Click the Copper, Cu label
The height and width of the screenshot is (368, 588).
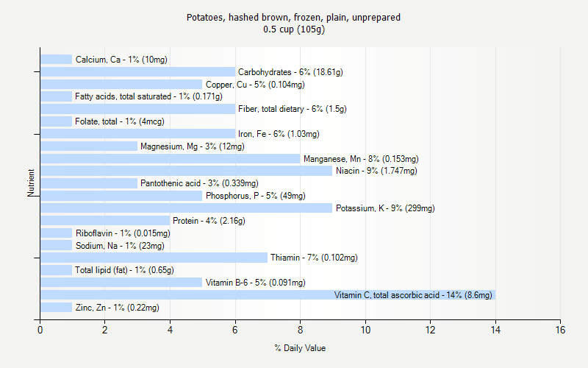coord(254,85)
